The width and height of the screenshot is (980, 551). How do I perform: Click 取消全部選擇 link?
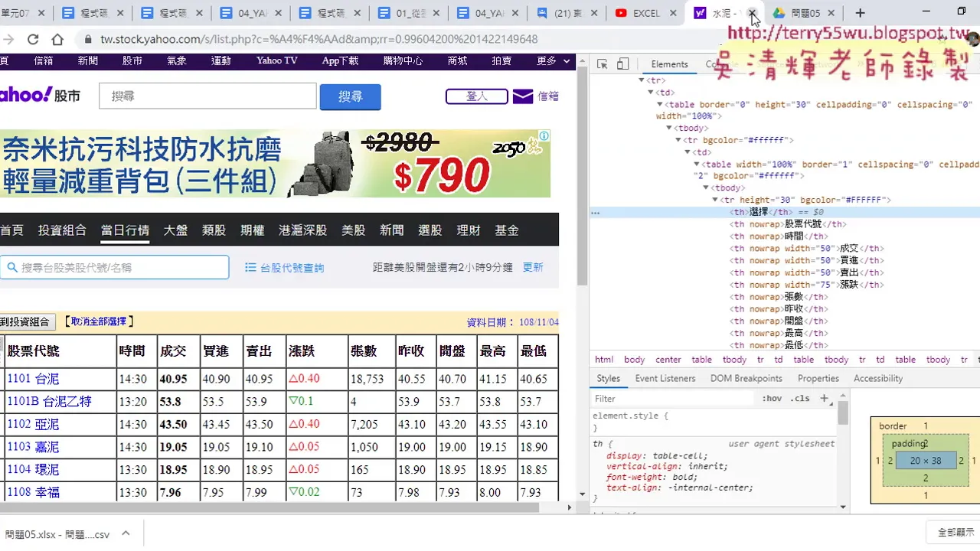pos(99,321)
